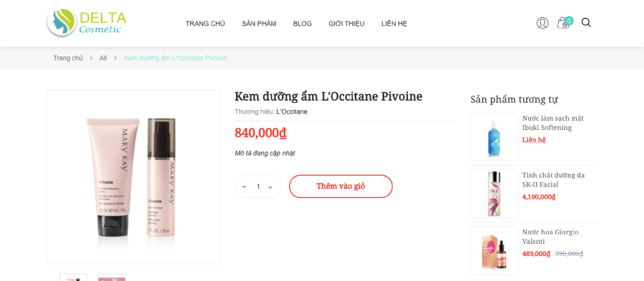The height and width of the screenshot is (281, 644).
Task: Go to Trang chủ menu item
Action: click(205, 24)
